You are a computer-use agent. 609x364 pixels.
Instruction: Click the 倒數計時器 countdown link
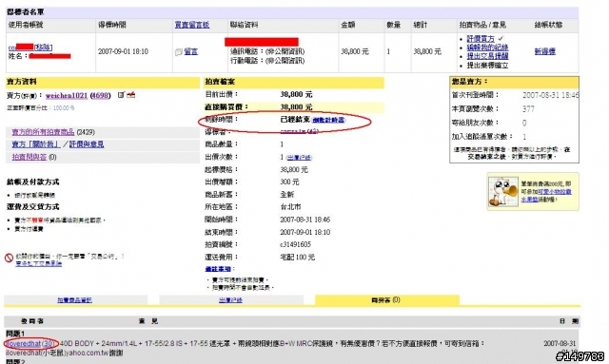(328, 121)
